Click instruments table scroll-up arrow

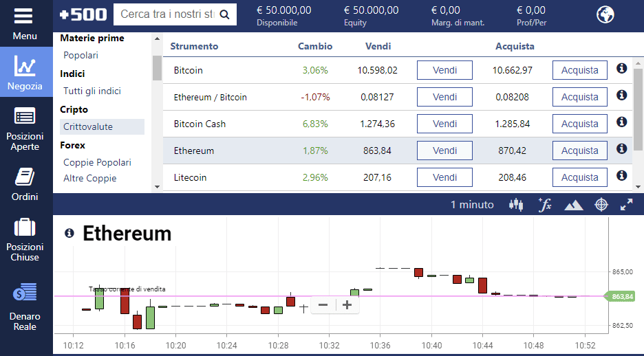tap(638, 63)
